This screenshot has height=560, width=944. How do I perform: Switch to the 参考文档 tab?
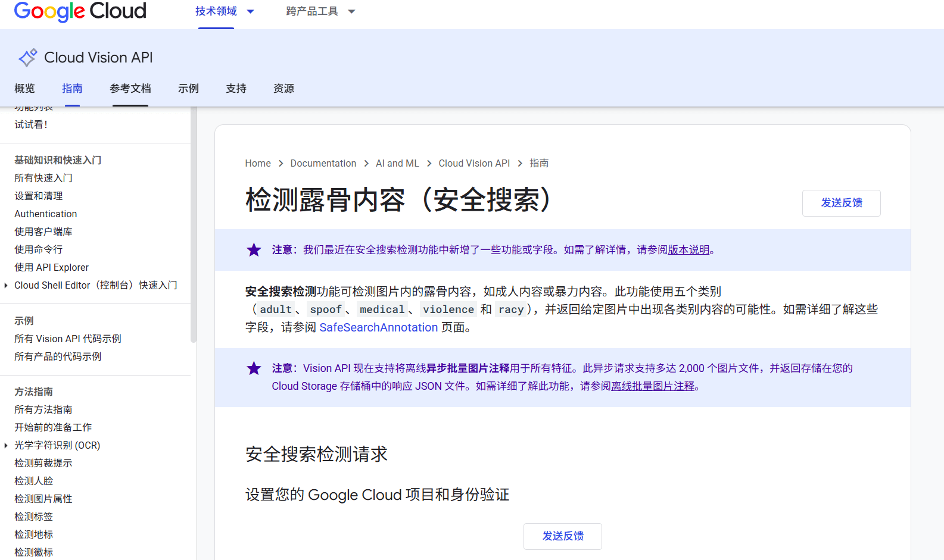(x=130, y=89)
